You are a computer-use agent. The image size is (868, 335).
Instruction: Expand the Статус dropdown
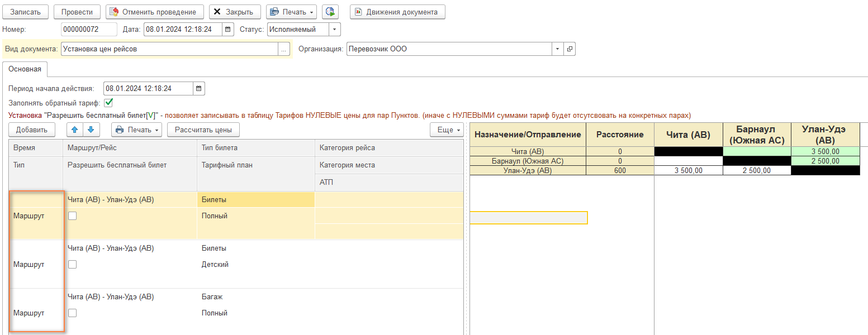coord(334,30)
